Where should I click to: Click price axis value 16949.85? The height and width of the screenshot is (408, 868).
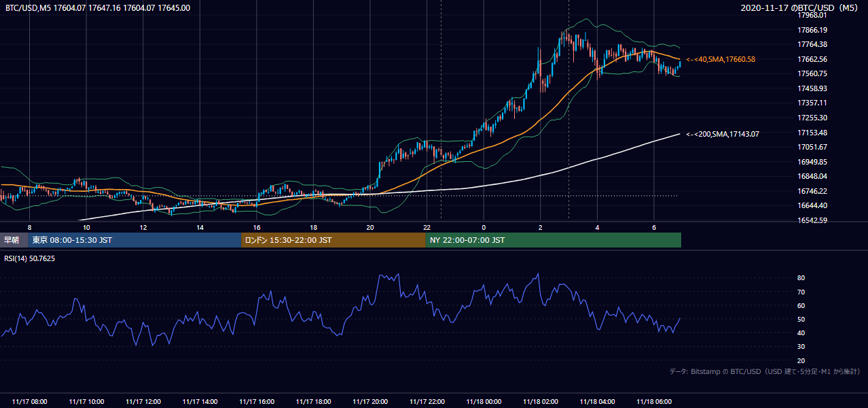click(812, 162)
